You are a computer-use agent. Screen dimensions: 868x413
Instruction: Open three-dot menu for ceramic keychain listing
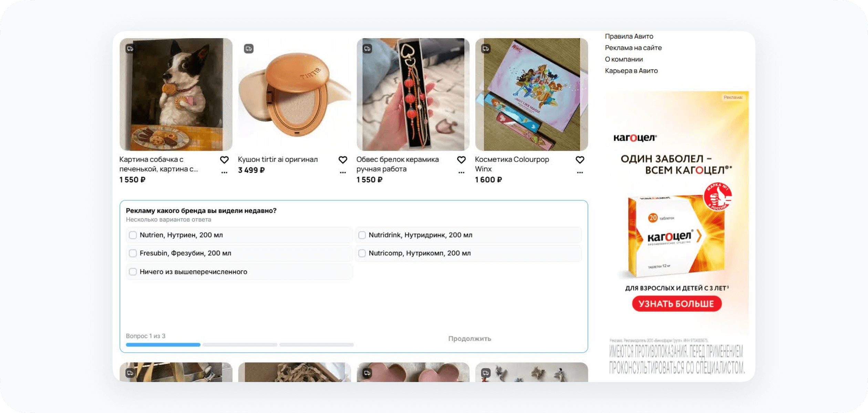point(461,172)
